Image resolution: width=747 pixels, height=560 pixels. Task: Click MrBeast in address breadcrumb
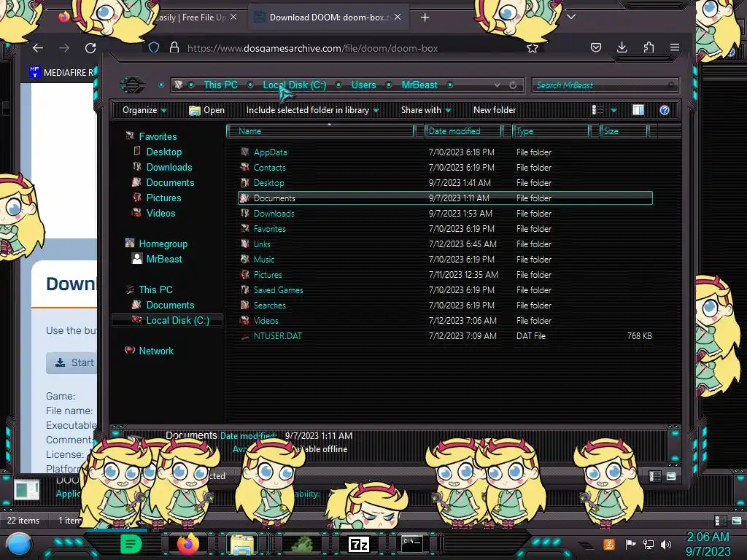pos(419,85)
